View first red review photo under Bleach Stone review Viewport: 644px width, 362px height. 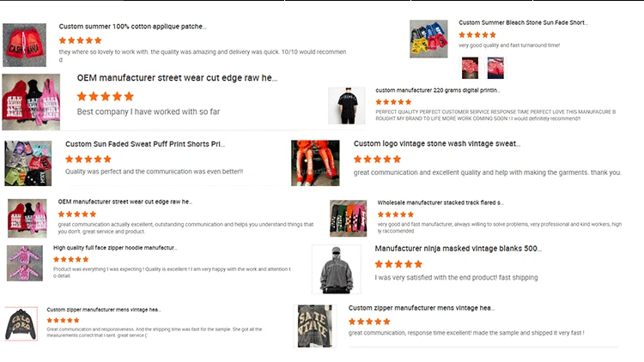coord(470,68)
